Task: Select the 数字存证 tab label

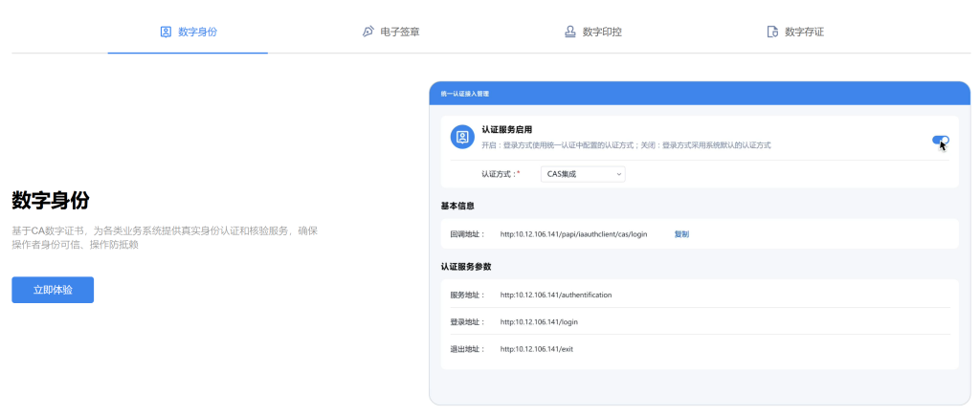Action: coord(804,32)
